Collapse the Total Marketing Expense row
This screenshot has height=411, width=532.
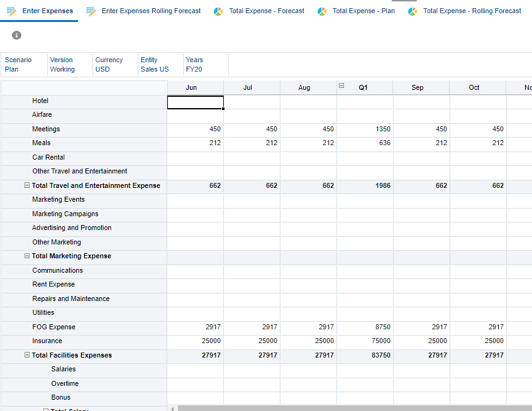(x=26, y=256)
